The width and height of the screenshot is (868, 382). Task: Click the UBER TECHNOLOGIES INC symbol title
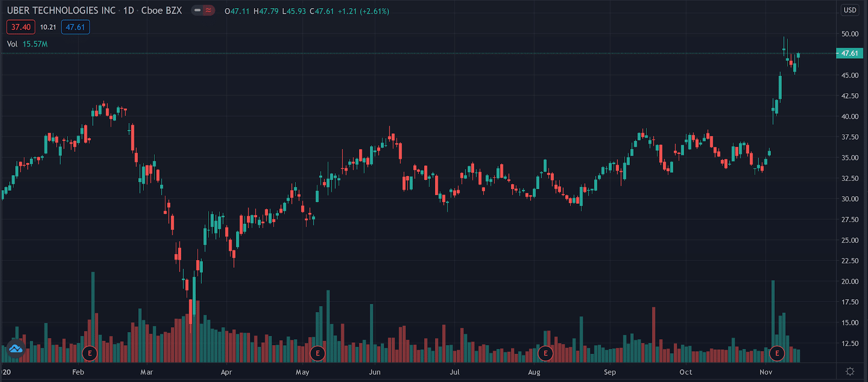(61, 10)
